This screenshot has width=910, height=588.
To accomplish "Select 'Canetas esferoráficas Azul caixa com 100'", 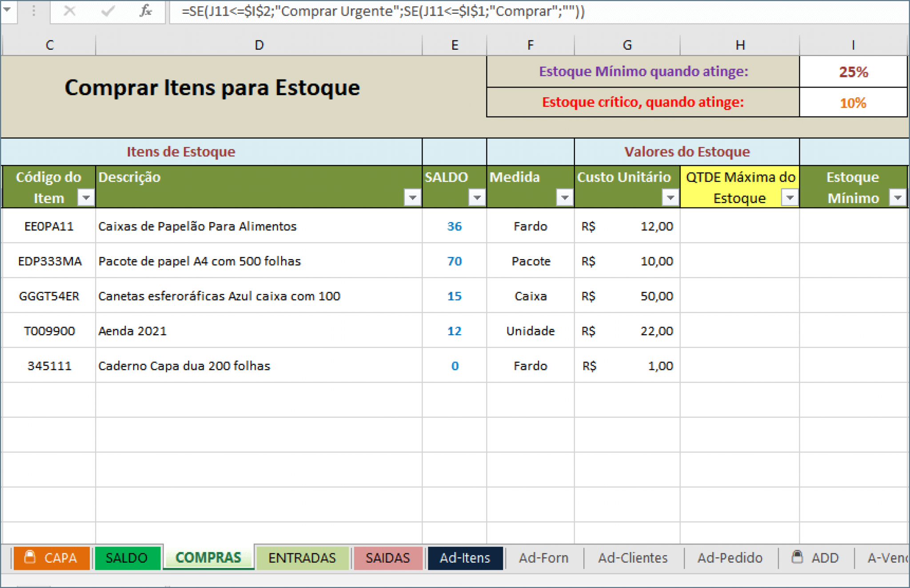I will click(x=259, y=296).
